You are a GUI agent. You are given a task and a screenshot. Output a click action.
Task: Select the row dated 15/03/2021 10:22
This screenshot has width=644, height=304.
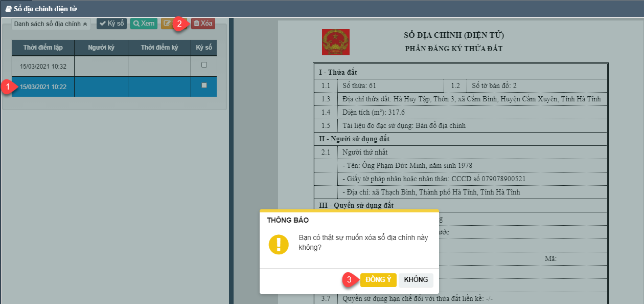tap(43, 87)
